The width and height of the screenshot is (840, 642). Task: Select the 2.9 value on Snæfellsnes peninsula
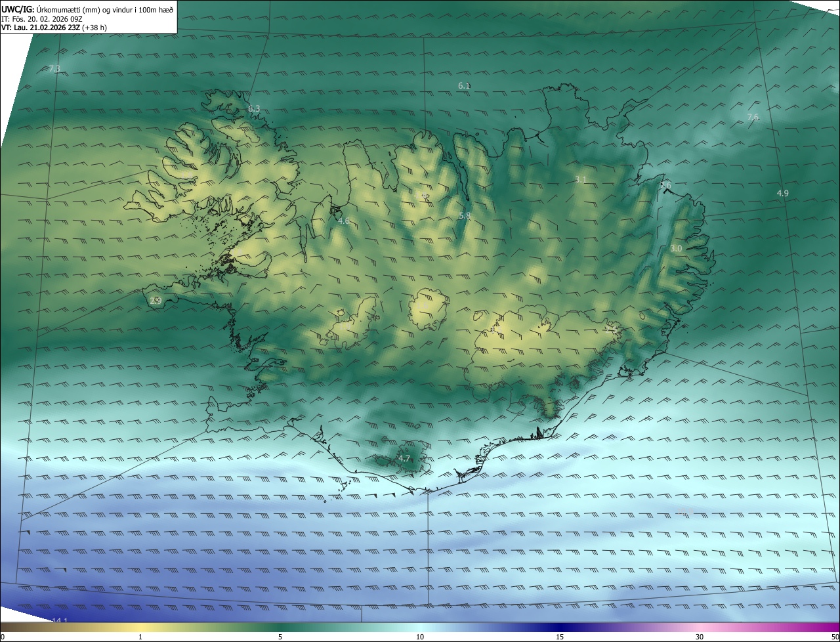(x=156, y=301)
